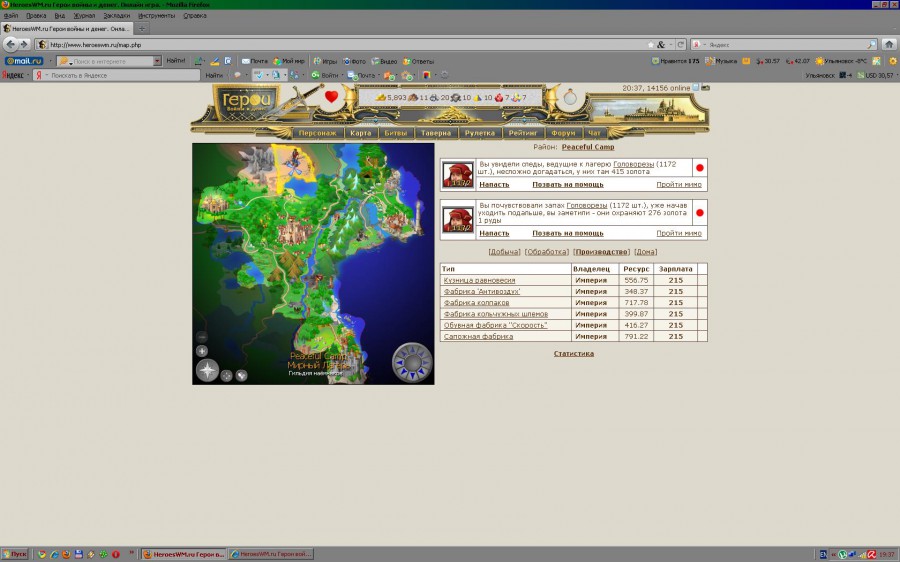900x562 pixels.
Task: Click the Firefox forward button
Action: (24, 44)
